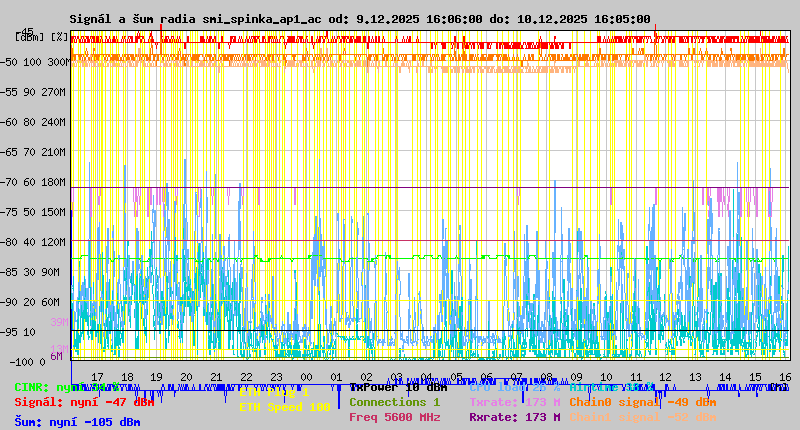800x430 pixels.
Task: Click the '19' hour tick label
Action: click(x=157, y=377)
